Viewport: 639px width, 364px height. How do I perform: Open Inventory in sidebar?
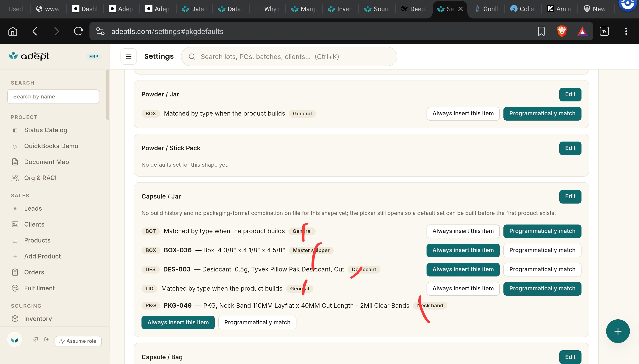point(38,319)
